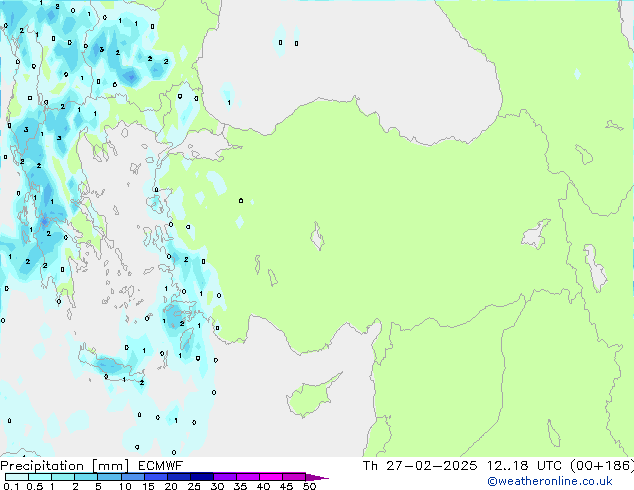Click the 20–25 mm dark blue legend box
Image resolution: width=634 pixels, height=490 pixels.
click(x=178, y=477)
